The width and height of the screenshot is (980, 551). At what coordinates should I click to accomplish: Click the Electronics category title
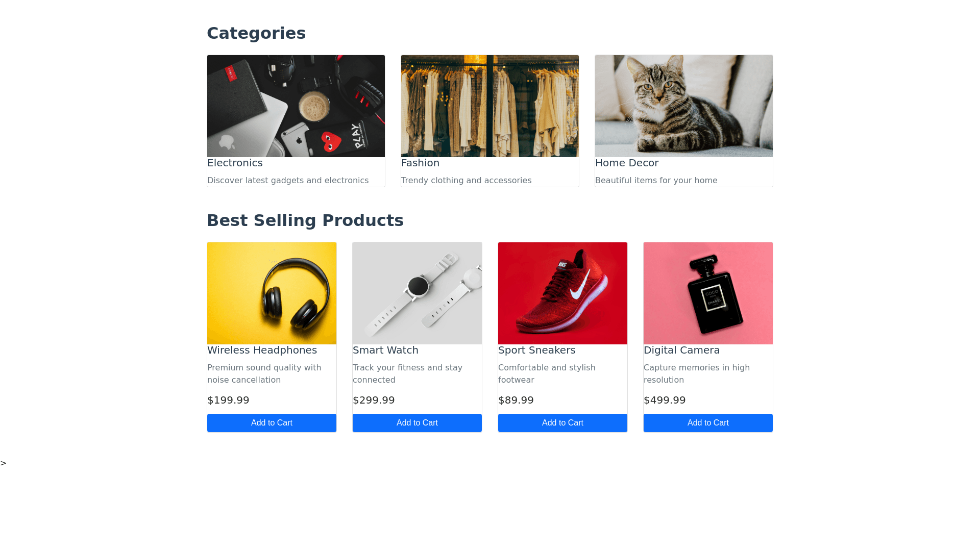coord(235,163)
